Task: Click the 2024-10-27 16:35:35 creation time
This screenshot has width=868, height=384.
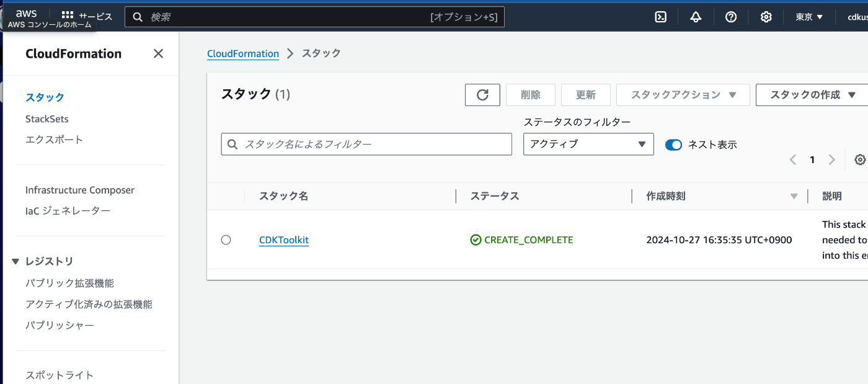Action: [719, 240]
